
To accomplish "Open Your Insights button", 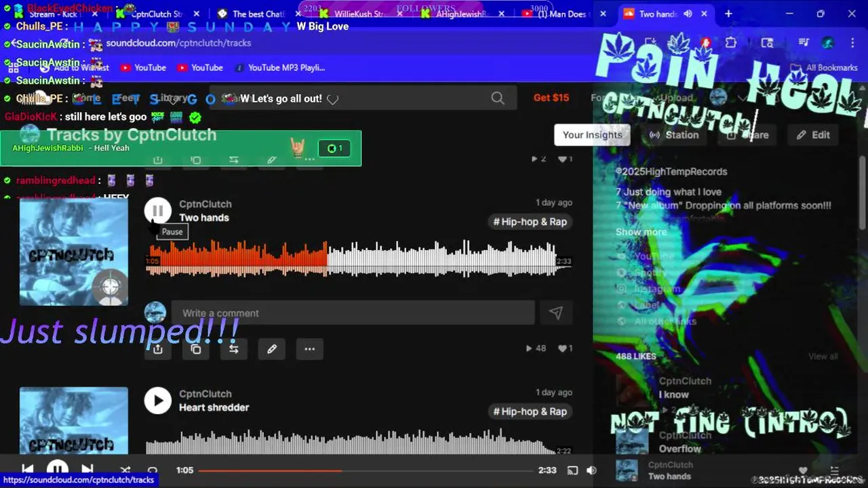I will pyautogui.click(x=592, y=135).
